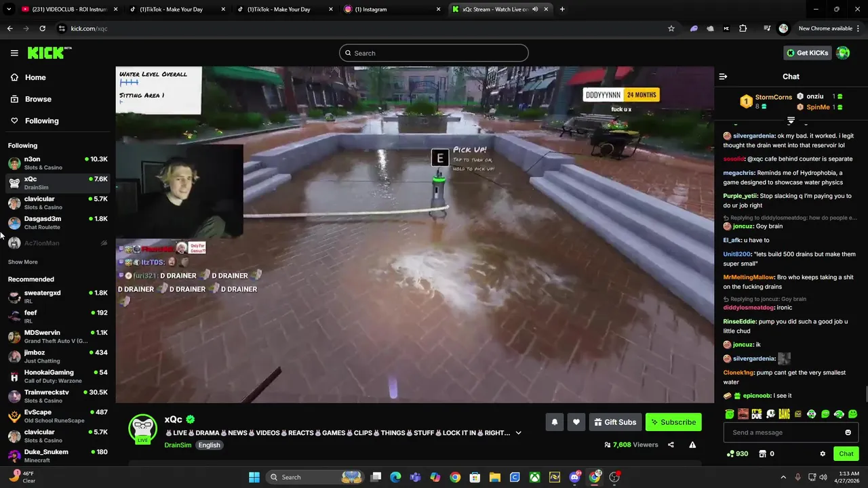Viewport: 868px width, 488px height.
Task: Show more followed channels
Action: point(23,262)
